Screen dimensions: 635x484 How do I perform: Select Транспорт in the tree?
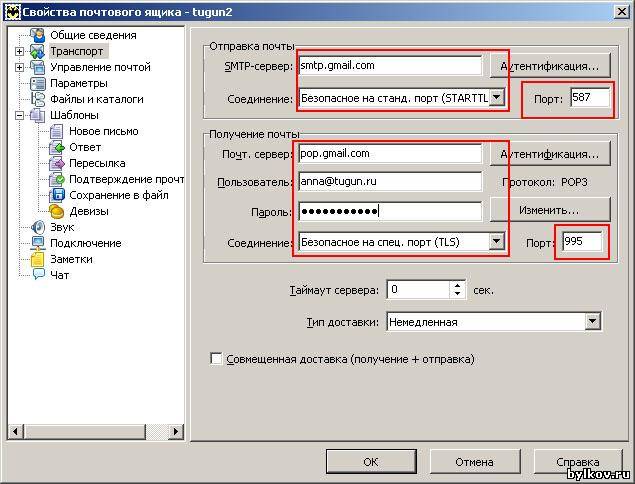[77, 51]
